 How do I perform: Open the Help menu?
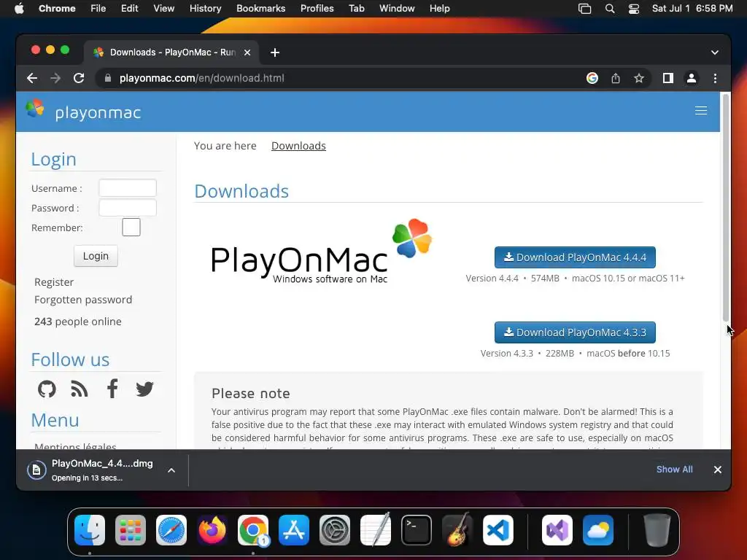(439, 9)
